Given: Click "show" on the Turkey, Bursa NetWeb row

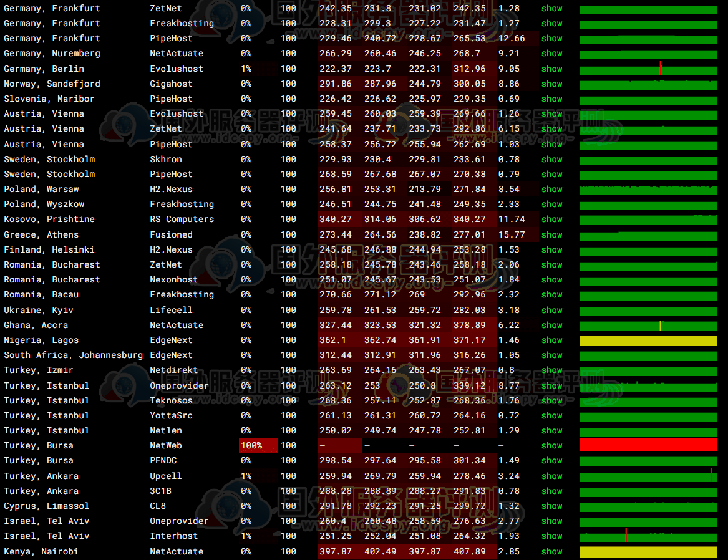Looking at the screenshot, I should (551, 445).
